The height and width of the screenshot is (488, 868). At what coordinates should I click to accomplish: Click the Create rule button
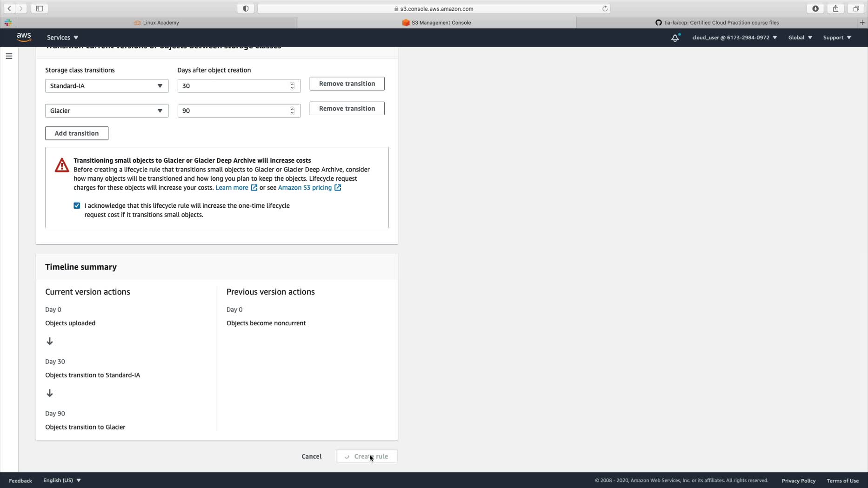pos(367,456)
